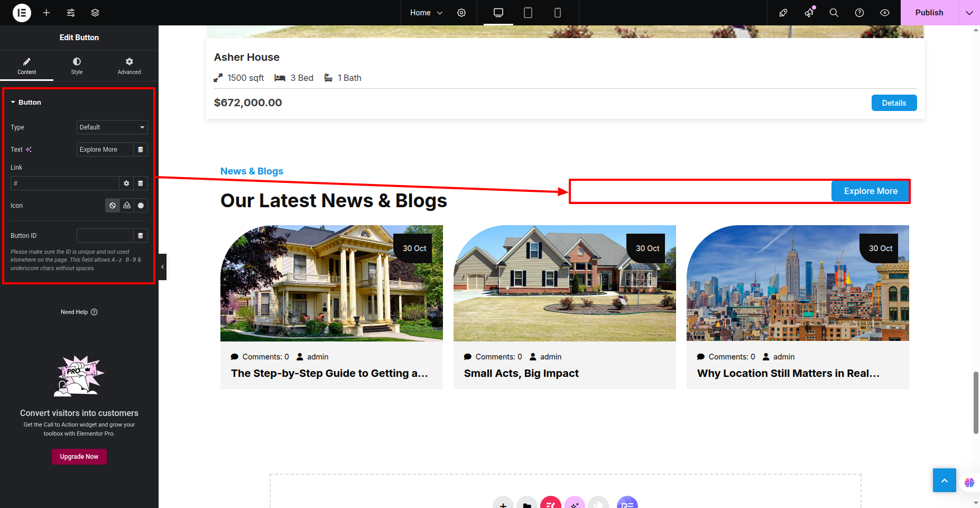Switch to the Style tab
Screen dimensions: 980x508
coord(77,66)
